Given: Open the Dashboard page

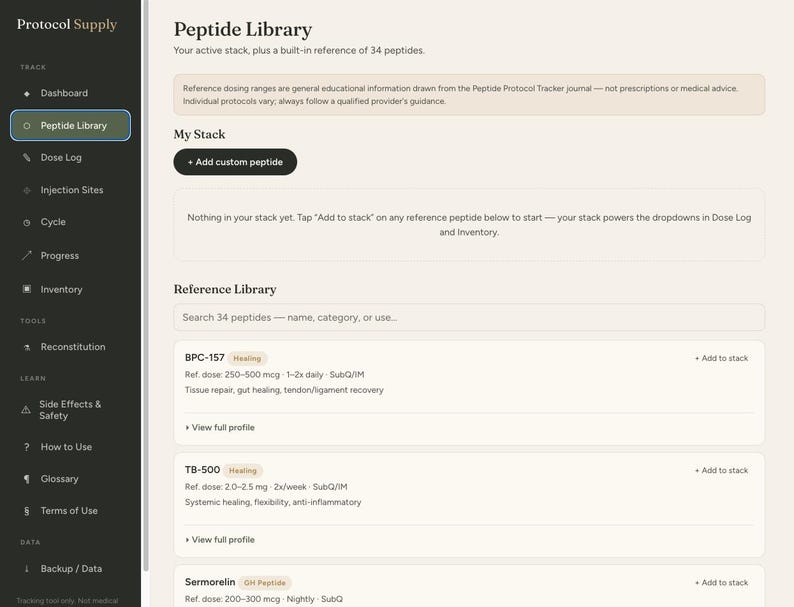Looking at the screenshot, I should [70, 93].
